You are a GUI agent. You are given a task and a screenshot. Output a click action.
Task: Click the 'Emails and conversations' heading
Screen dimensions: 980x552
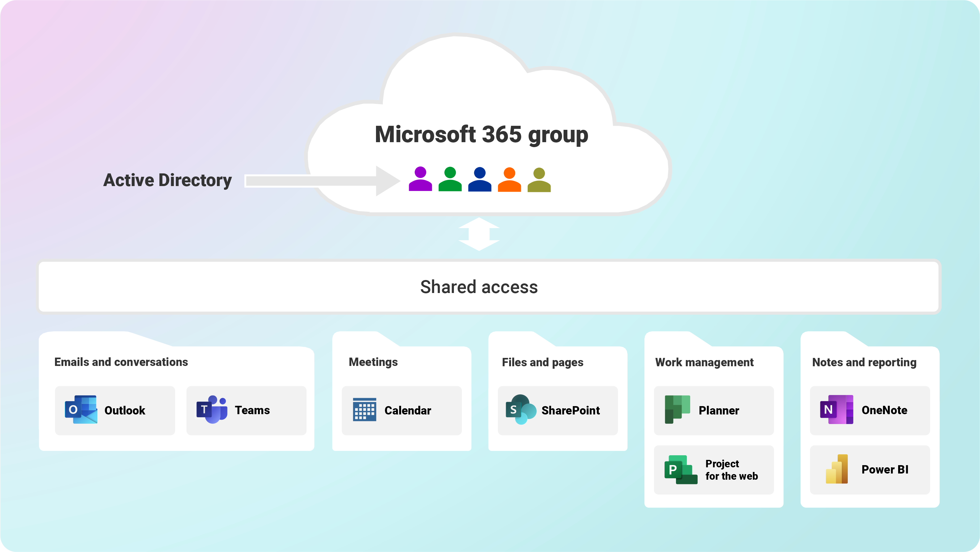pyautogui.click(x=121, y=362)
